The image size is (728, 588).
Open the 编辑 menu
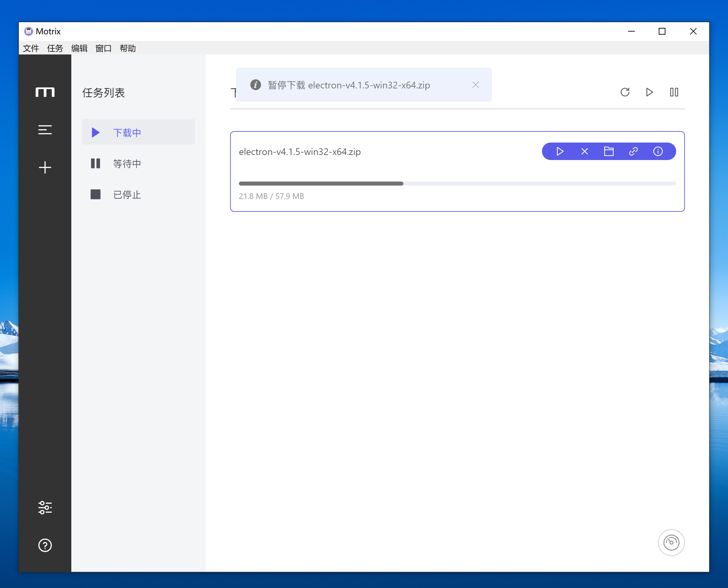[79, 48]
